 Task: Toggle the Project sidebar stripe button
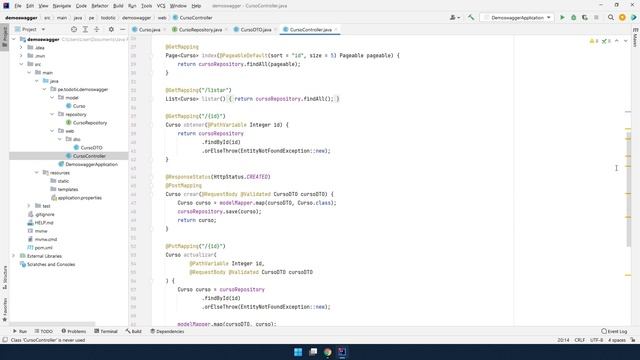(x=5, y=37)
